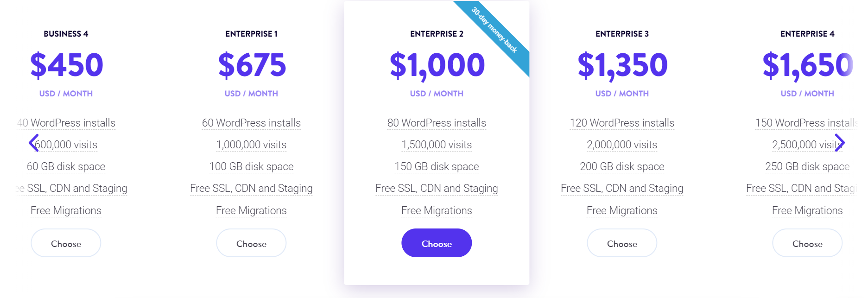This screenshot has width=868, height=298.
Task: Click Enterprise 3 'Free SSL, CDN and Staging'
Action: [x=622, y=188]
